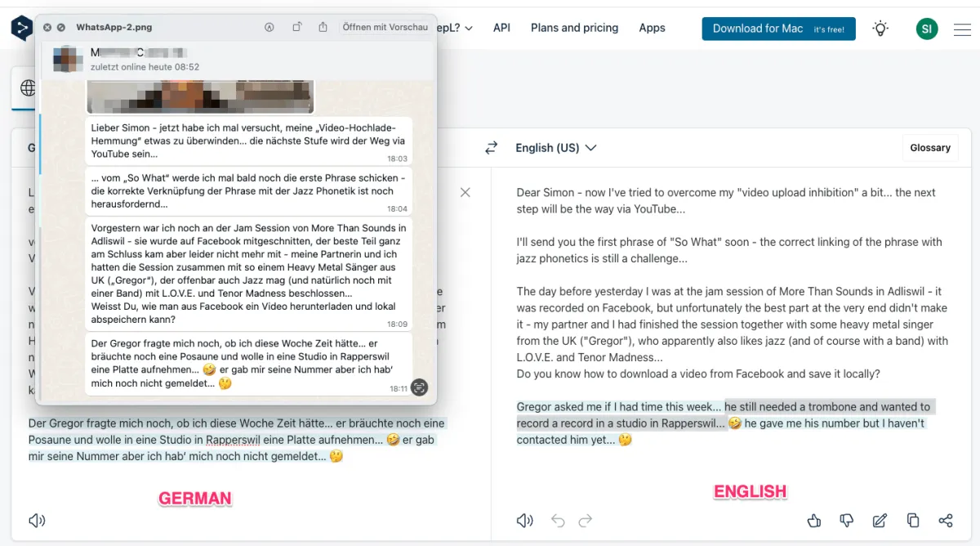Click the blurred video thumbnail in chat
The width and height of the screenshot is (980, 546).
200,96
